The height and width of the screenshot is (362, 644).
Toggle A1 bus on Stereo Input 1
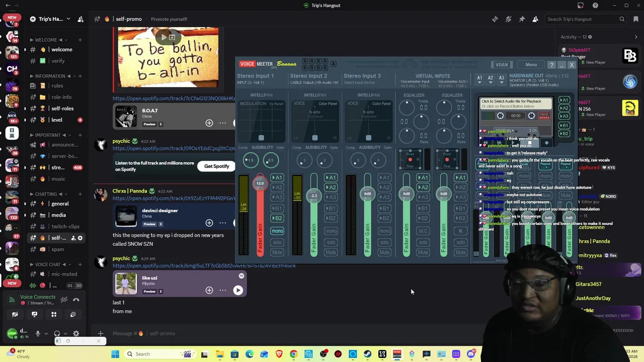click(277, 177)
